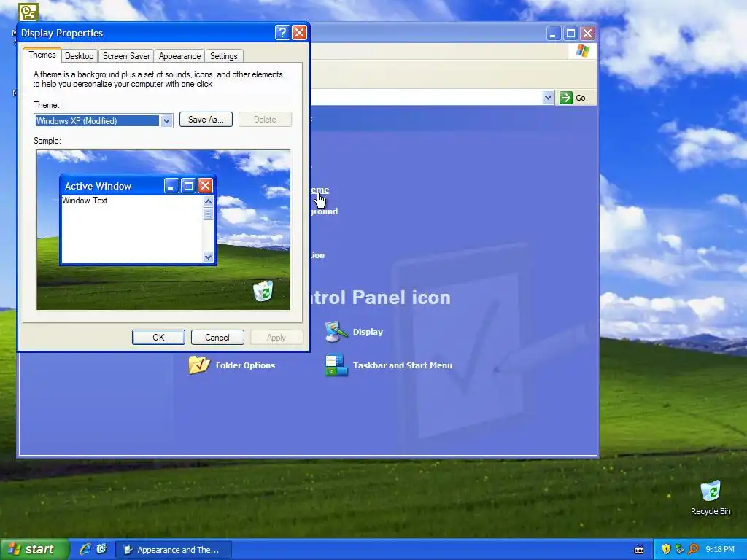Open the Screen Saver tab
747x560 pixels.
pos(126,56)
